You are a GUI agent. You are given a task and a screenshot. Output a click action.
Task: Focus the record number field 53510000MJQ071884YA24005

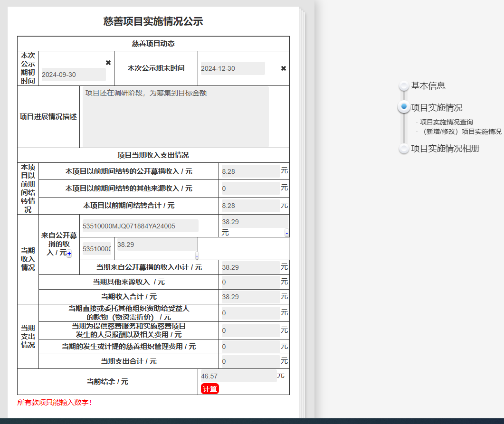[140, 226]
